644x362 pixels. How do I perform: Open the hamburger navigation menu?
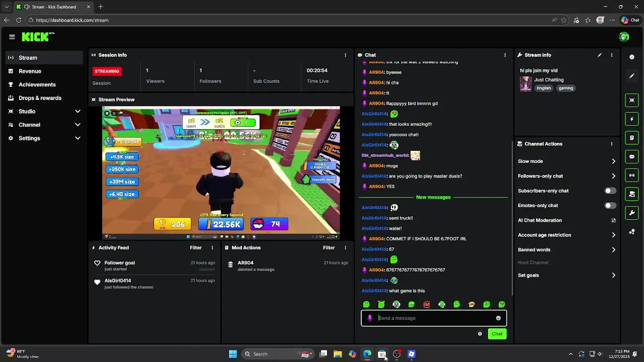12,37
